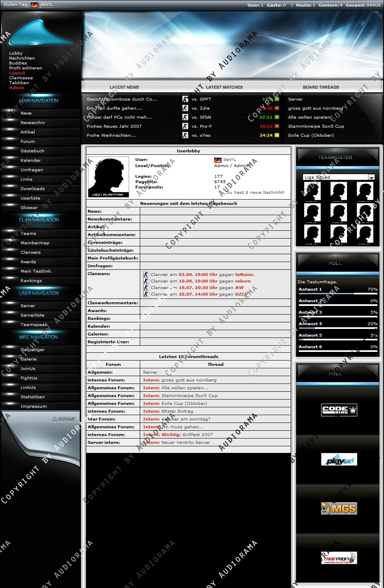The width and height of the screenshot is (384, 588).
Task: Click the Counter-Strike icon beside vs. GPFT
Action: pyautogui.click(x=185, y=99)
